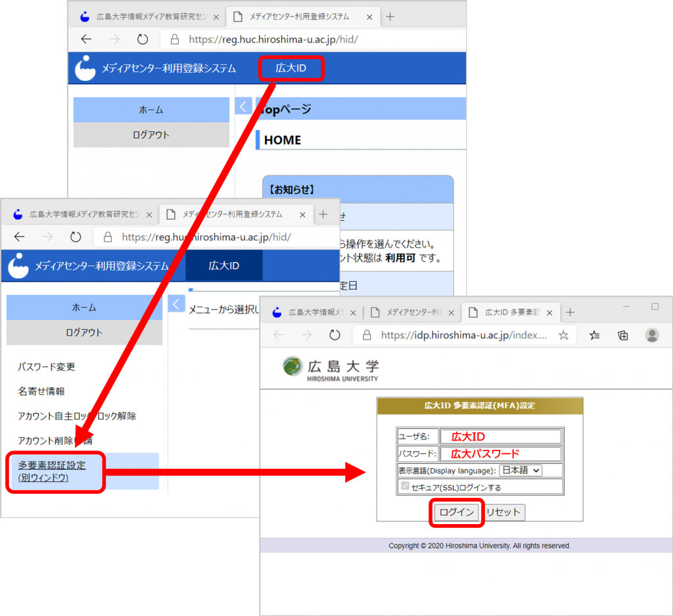Close the 広島大学情報メディア教育研究セン tab in the middle window
The image size is (673, 616).
pyautogui.click(x=149, y=215)
